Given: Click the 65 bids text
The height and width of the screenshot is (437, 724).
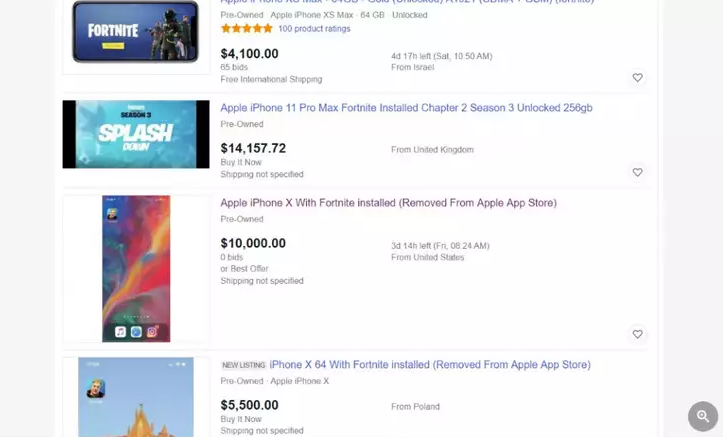Looking at the screenshot, I should tap(234, 67).
